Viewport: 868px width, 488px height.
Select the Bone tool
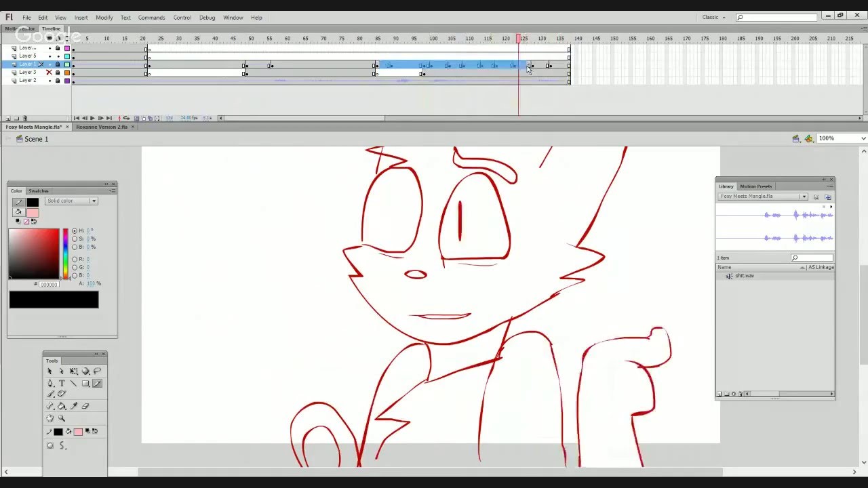click(x=50, y=406)
